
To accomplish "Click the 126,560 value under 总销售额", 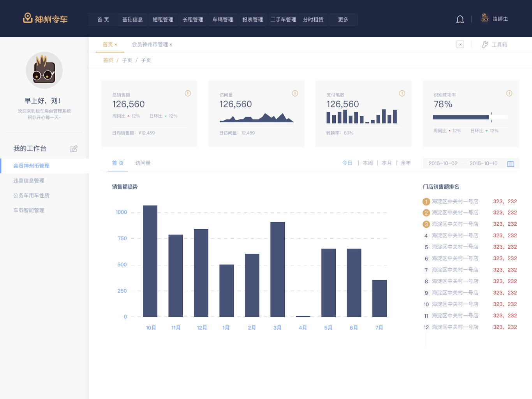I will tap(129, 104).
